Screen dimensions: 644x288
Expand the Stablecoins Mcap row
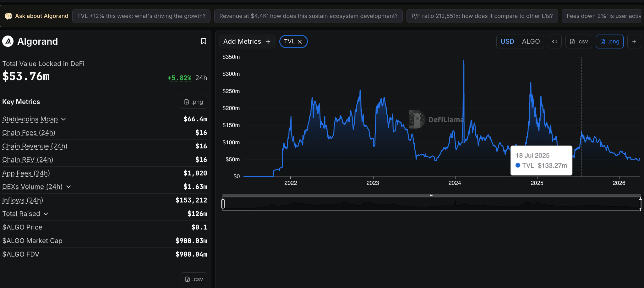point(63,119)
